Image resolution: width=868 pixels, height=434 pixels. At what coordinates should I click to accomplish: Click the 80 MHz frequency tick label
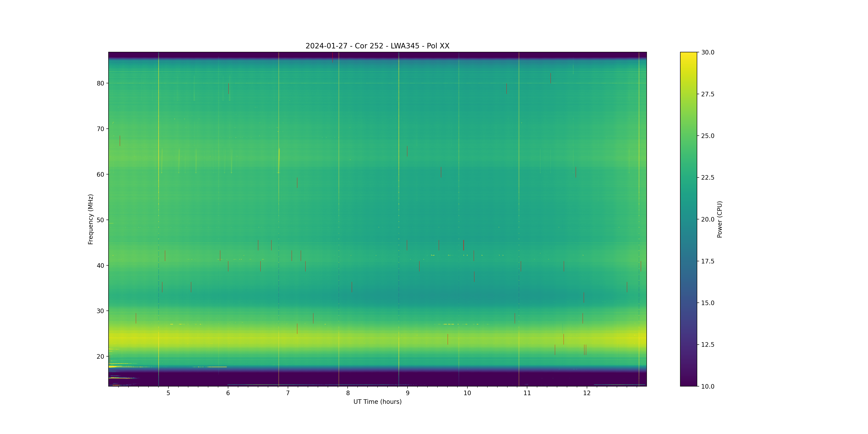coord(100,83)
